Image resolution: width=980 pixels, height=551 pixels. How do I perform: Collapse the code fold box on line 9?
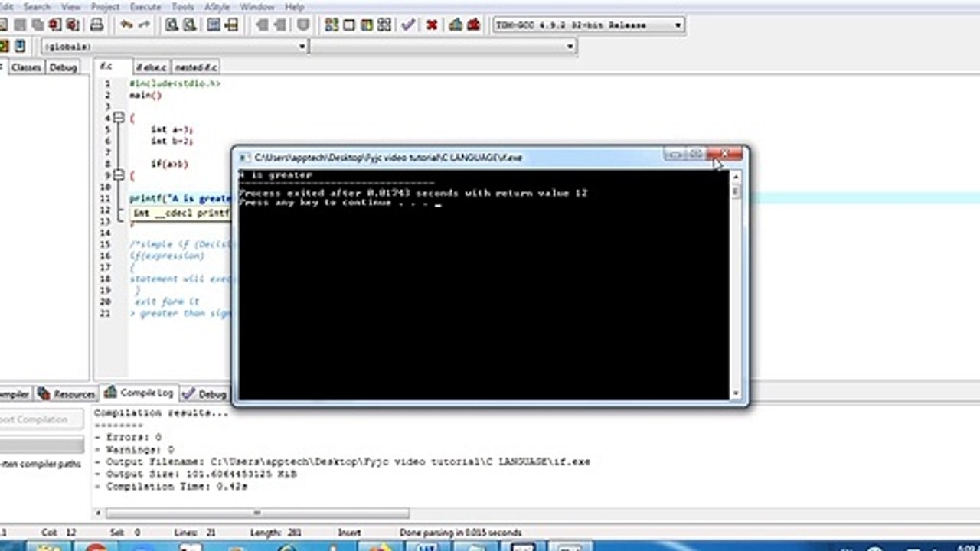[119, 175]
